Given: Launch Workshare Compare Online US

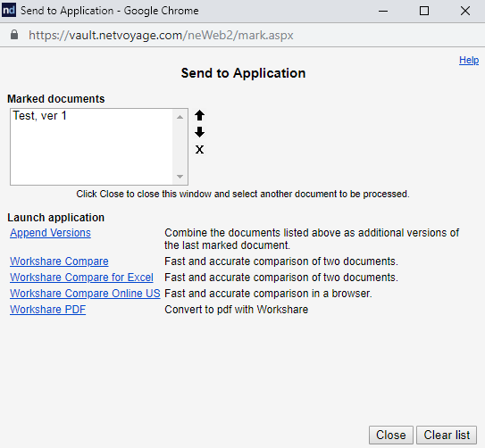Looking at the screenshot, I should coord(85,294).
